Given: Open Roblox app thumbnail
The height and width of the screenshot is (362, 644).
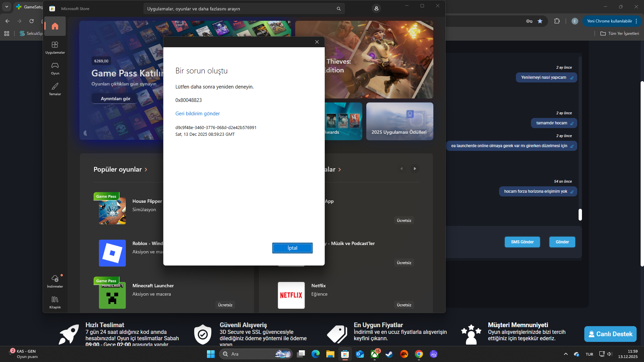Looking at the screenshot, I should [112, 253].
